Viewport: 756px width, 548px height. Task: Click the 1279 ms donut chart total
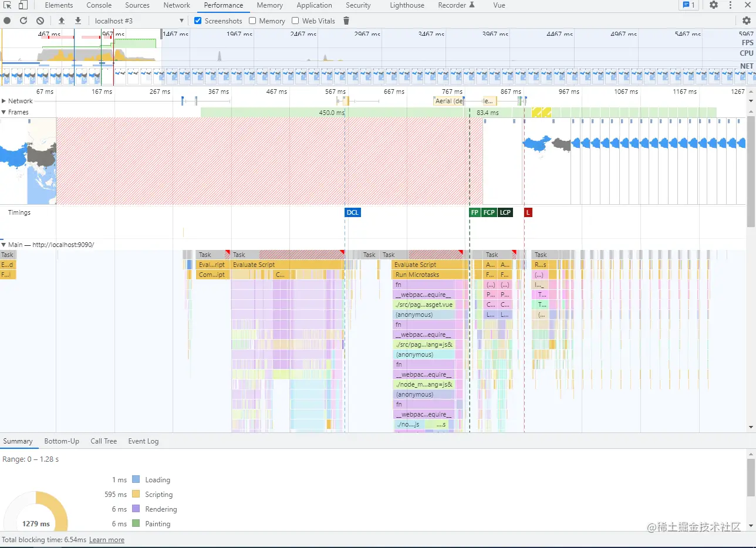coord(36,523)
